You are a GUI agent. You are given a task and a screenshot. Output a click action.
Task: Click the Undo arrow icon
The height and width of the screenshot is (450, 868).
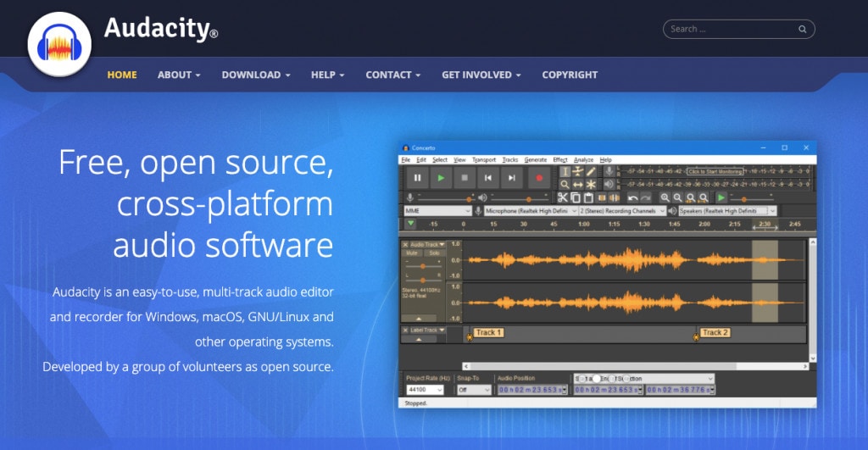point(632,197)
